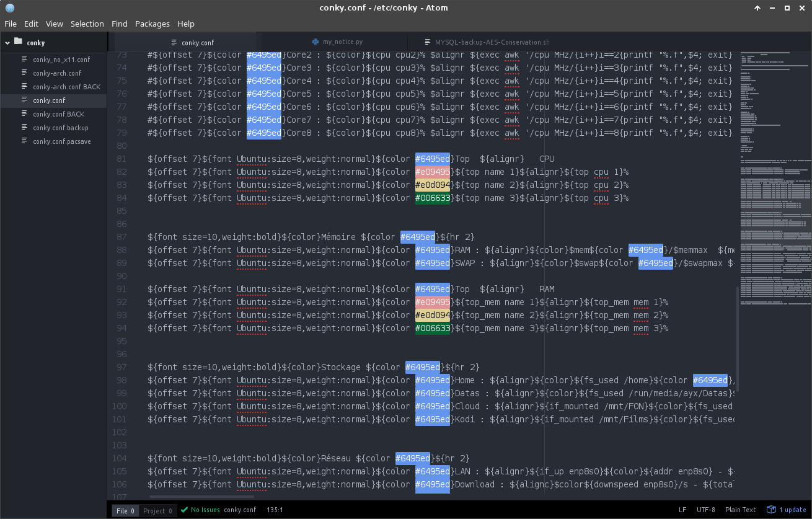Viewport: 812px width, 519px height.
Task: Change line ending via LF selector
Action: 682,510
